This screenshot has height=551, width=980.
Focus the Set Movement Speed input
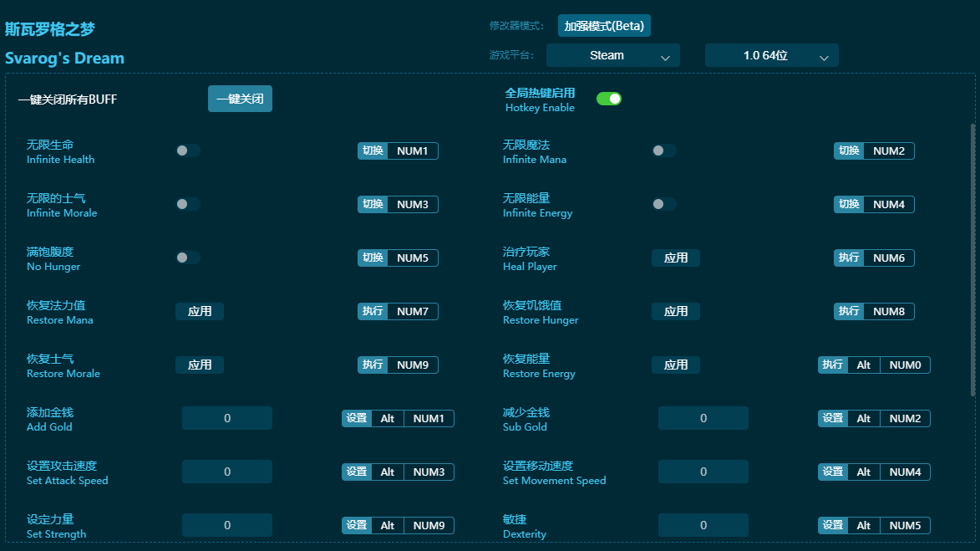pos(703,472)
